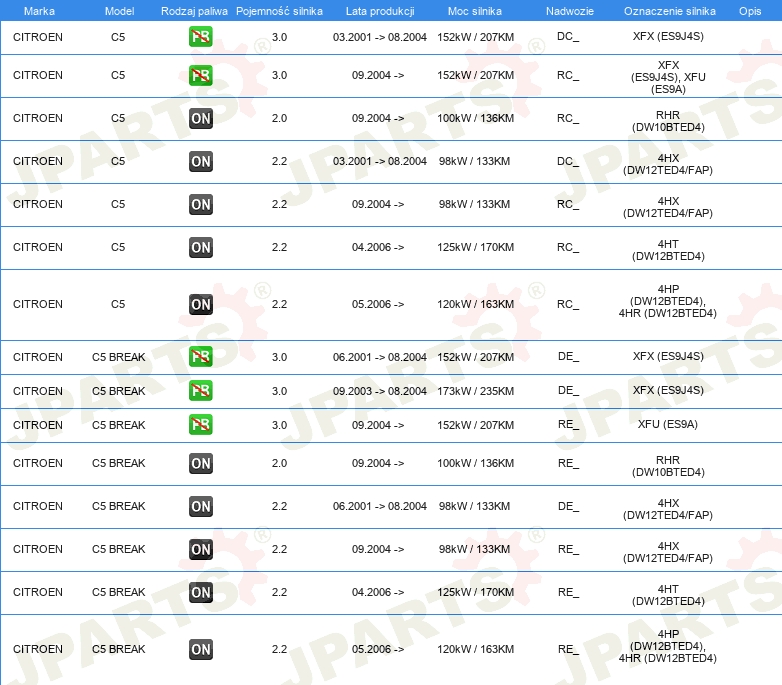Click the ON icon for C5 RC_ 120kW / 163KM

pyautogui.click(x=200, y=305)
